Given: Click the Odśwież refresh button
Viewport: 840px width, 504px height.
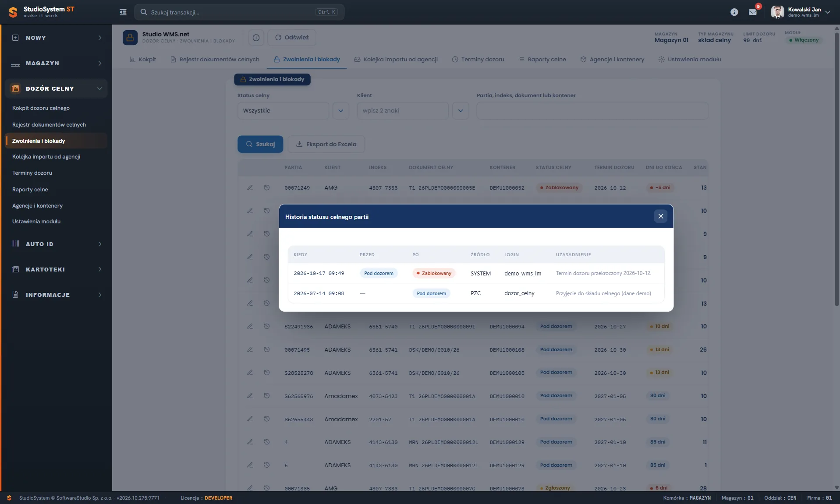Looking at the screenshot, I should click(292, 38).
